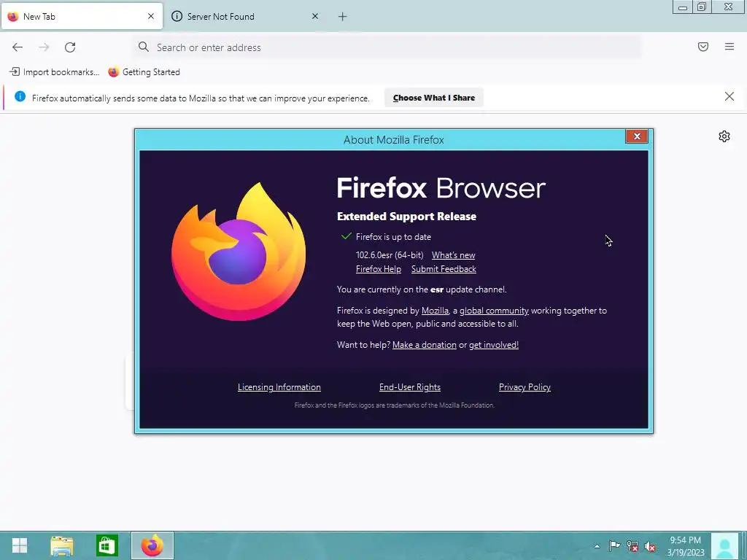The width and height of the screenshot is (747, 560).
Task: Click the version text 102.6.0esr (64-bit)
Action: pyautogui.click(x=390, y=255)
